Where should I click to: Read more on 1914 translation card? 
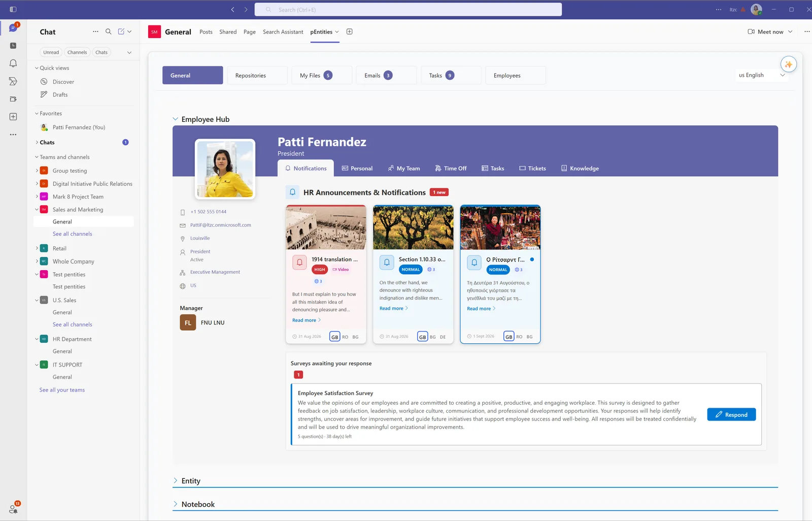tap(307, 320)
